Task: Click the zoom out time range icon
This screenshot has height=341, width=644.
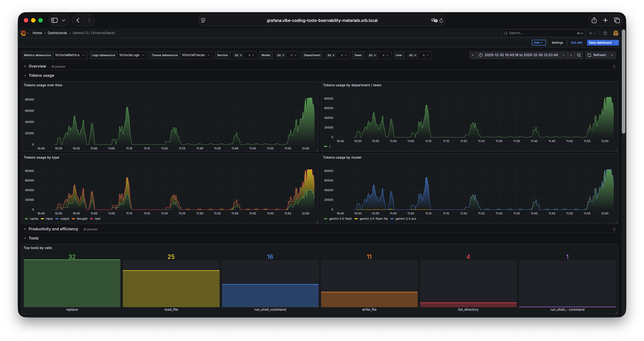Action: point(579,55)
